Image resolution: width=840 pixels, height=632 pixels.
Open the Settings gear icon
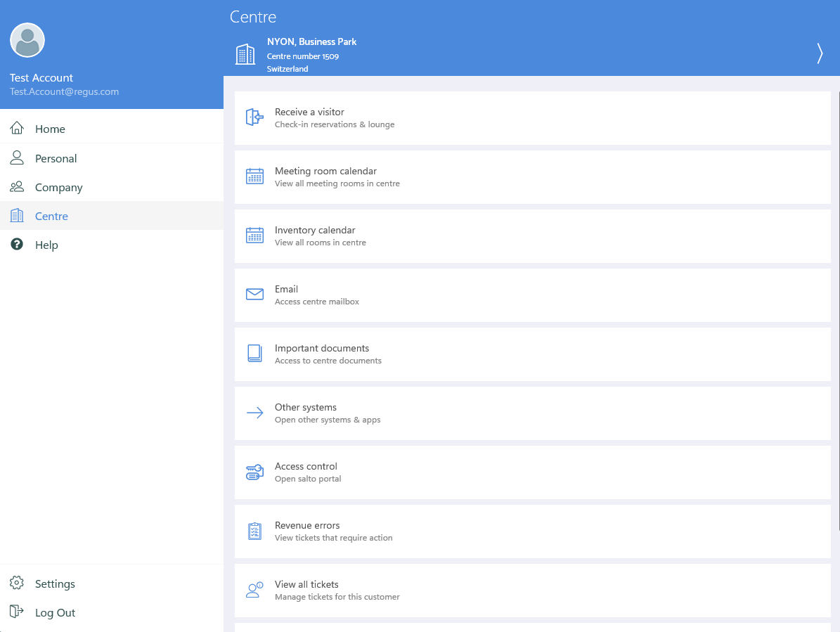point(17,583)
